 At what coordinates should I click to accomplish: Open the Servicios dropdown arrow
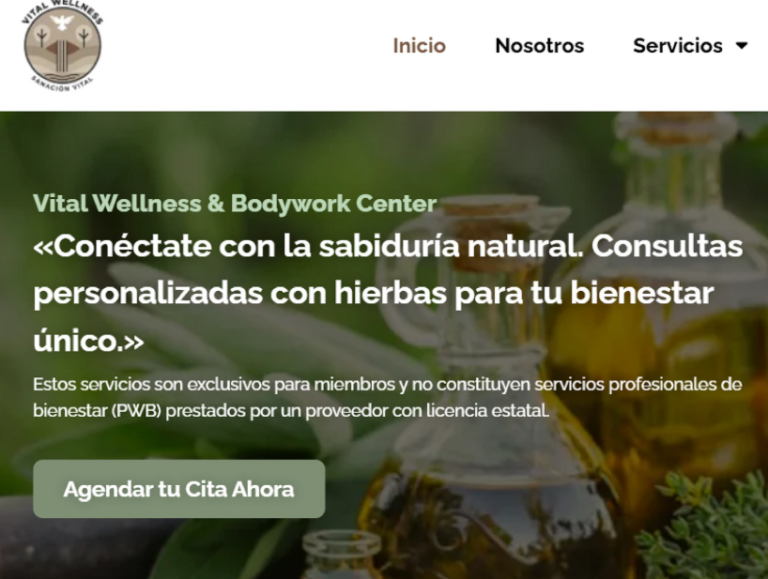(x=742, y=46)
